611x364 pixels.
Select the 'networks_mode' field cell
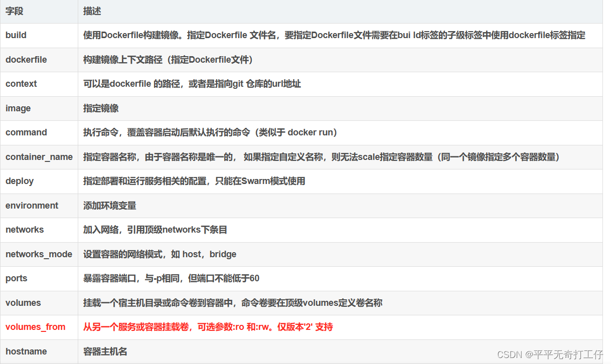click(x=39, y=254)
